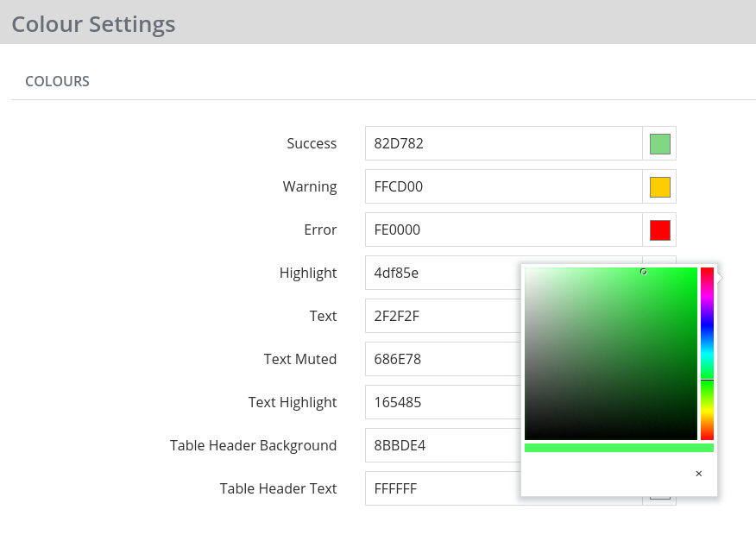Screen dimensions: 756x541
Task: Click the Colour Settings page title
Action: pyautogui.click(x=93, y=24)
